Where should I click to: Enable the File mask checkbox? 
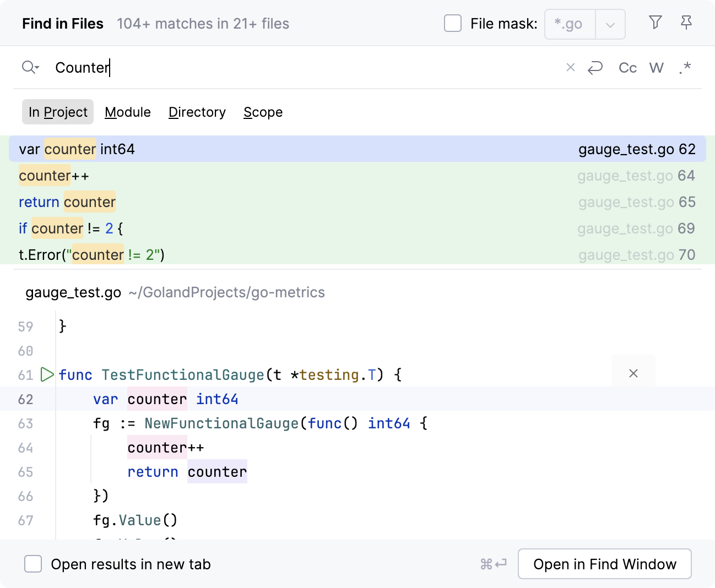pos(453,24)
